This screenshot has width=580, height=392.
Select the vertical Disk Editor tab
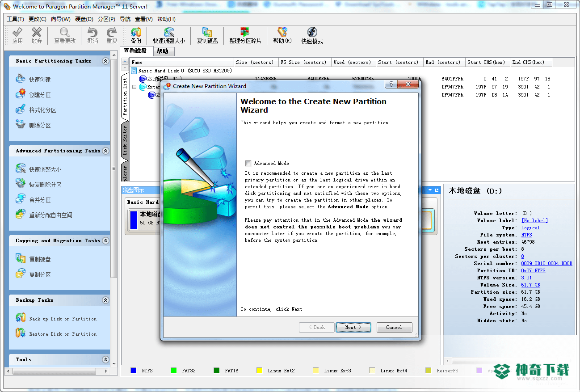[x=125, y=140]
